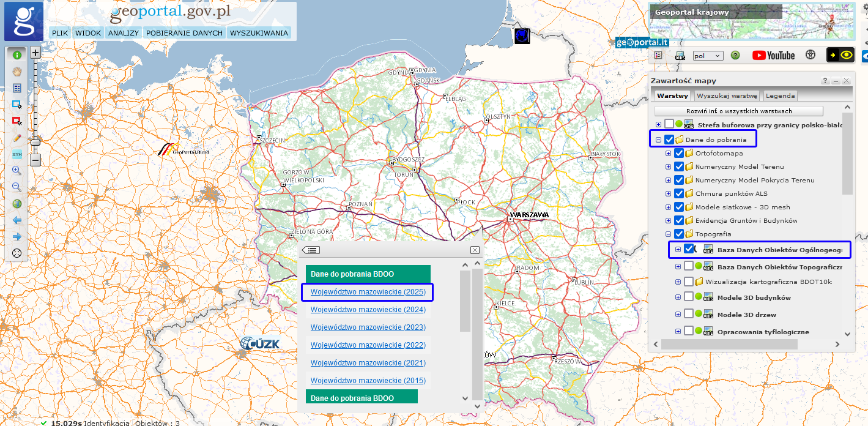Collapse the Dane do pobrania folder
Viewport: 868px width, 426px height.
[x=658, y=140]
